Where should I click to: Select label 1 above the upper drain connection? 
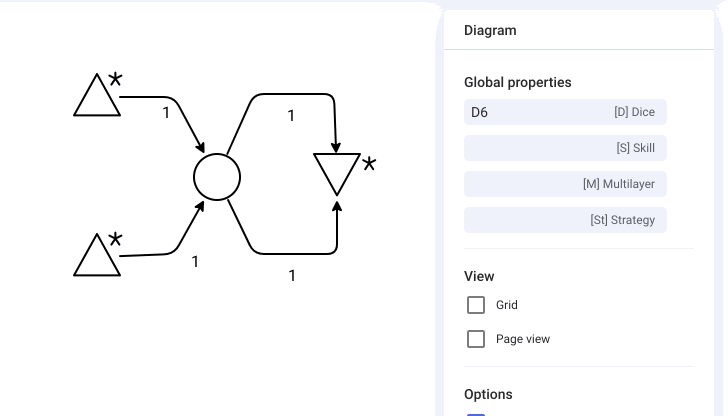pos(291,116)
